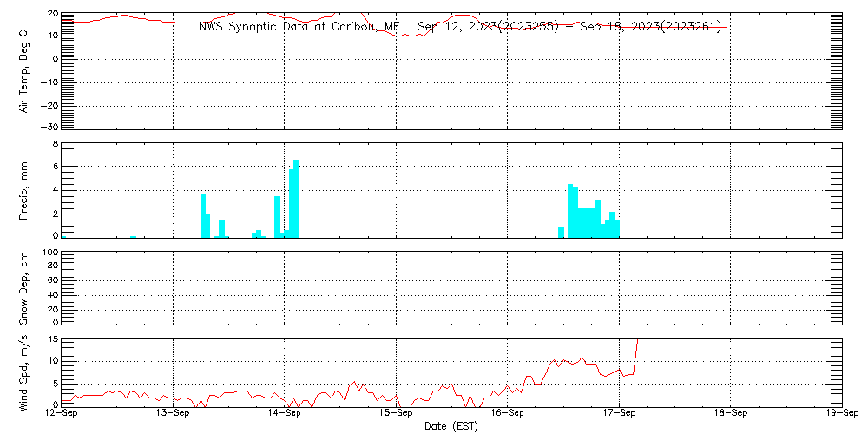Select the '5' tick on Wind Spd axis
The height and width of the screenshot is (434, 868).
(x=54, y=384)
